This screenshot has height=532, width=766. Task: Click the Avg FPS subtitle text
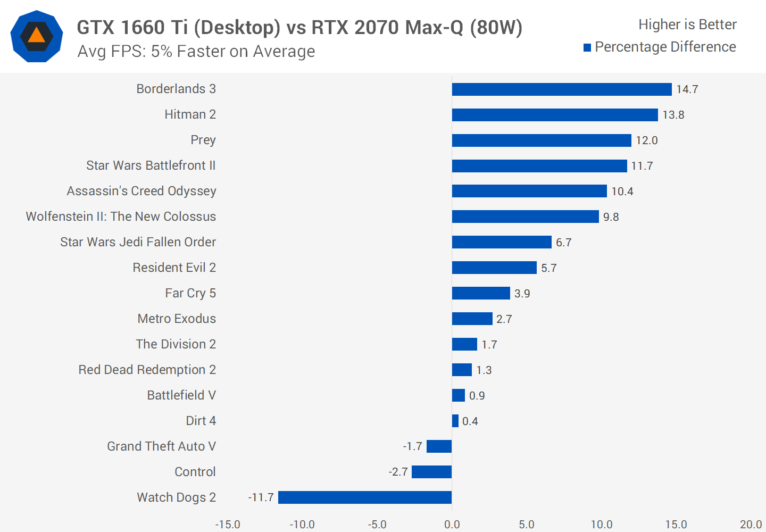click(x=196, y=52)
